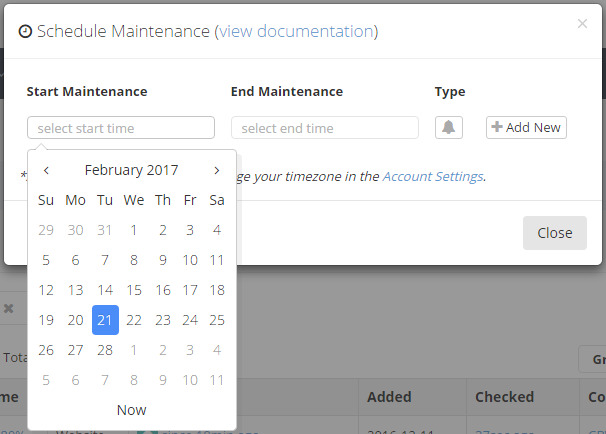This screenshot has width=606, height=434.
Task: Click the We weekday label
Action: [134, 200]
